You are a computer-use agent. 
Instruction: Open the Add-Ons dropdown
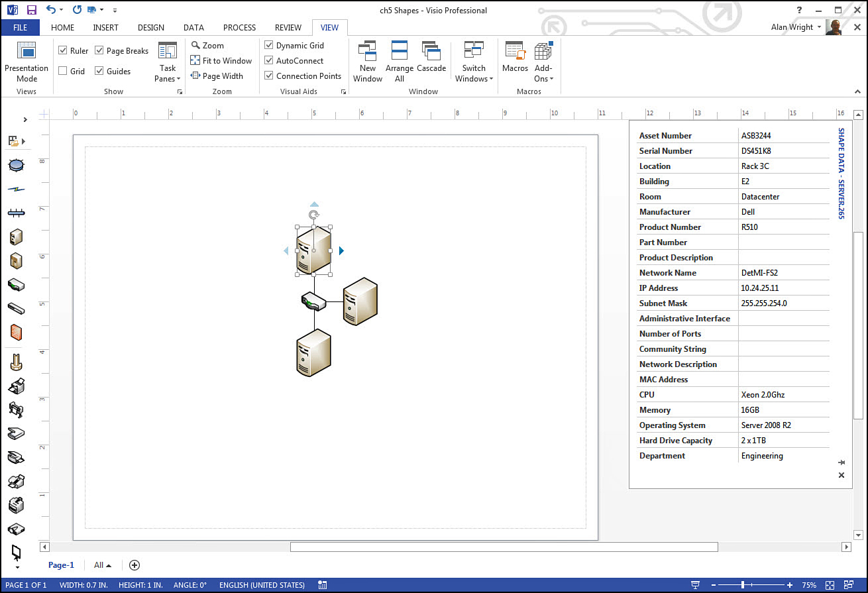coord(543,62)
